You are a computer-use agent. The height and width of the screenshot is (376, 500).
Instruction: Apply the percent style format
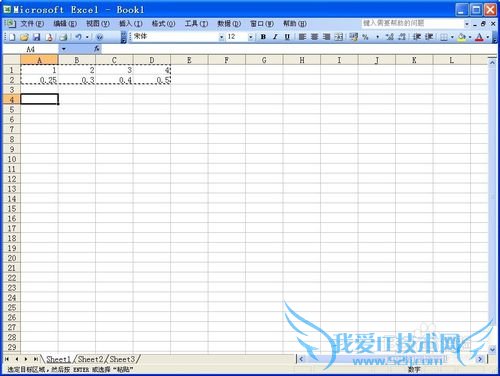tap(366, 37)
